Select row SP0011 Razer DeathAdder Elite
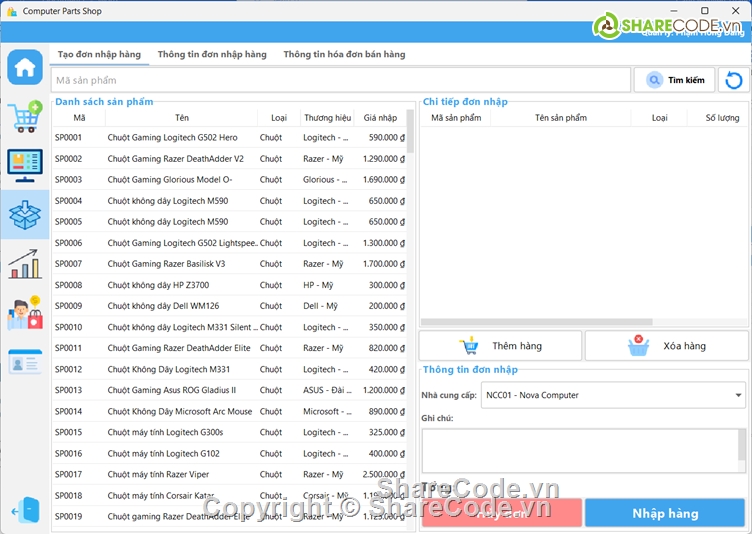Image resolution: width=752 pixels, height=534 pixels. (229, 348)
